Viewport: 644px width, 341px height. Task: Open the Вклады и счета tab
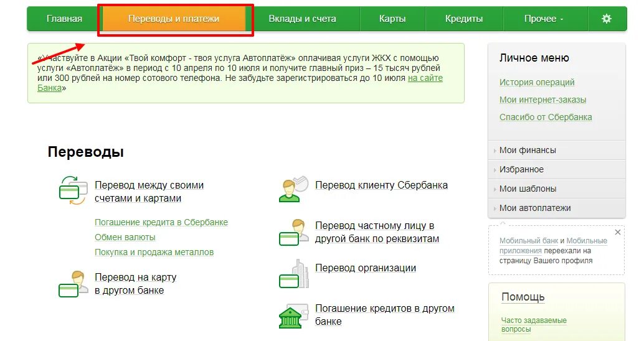(302, 19)
